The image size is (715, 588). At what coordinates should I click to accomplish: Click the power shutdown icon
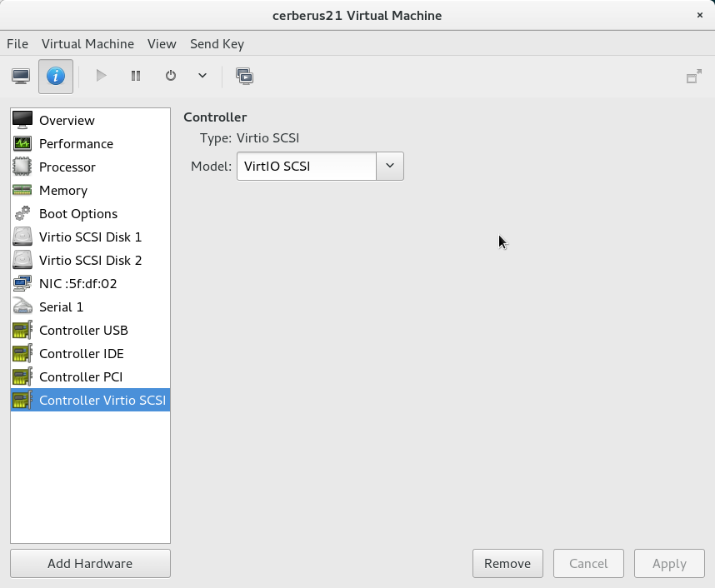171,76
